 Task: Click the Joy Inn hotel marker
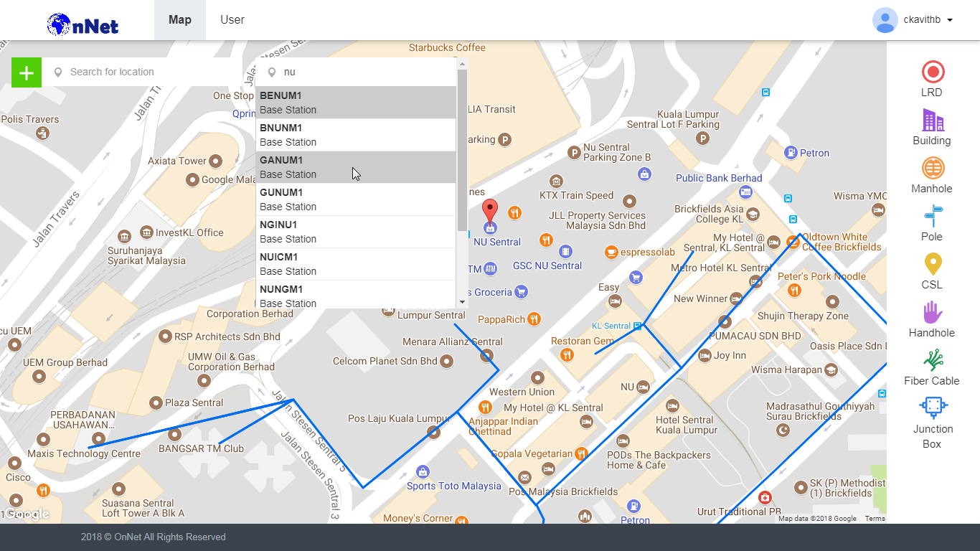(705, 355)
